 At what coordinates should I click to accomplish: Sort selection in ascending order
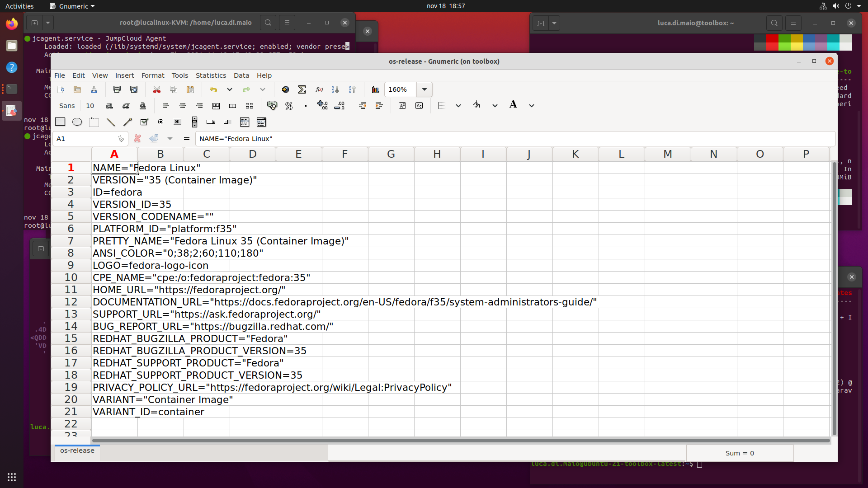[335, 89]
